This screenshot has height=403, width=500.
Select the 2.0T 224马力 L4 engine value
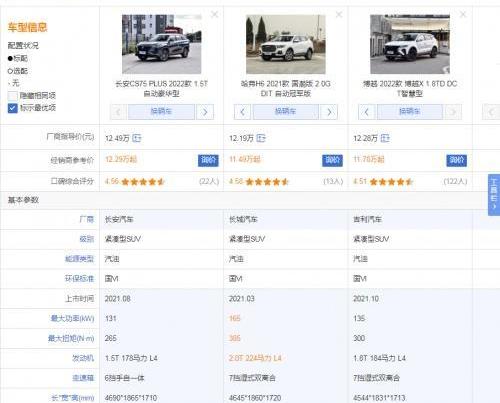(x=255, y=358)
